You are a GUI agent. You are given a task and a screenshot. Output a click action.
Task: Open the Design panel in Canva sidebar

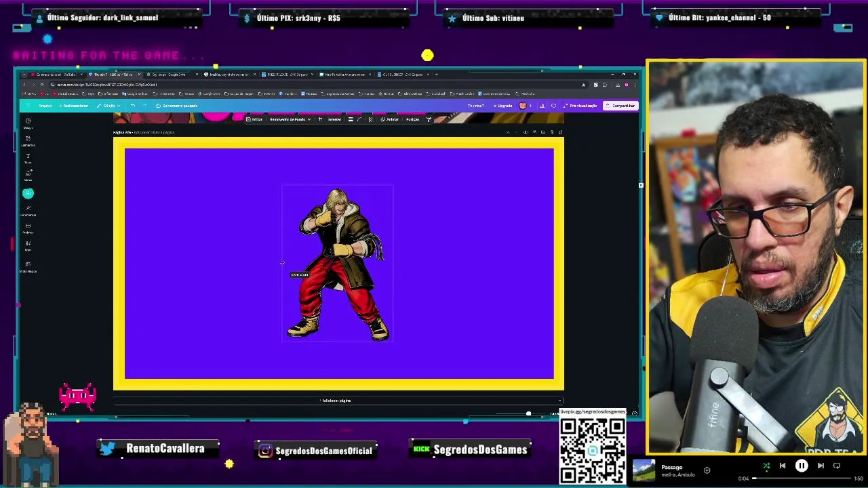[x=28, y=123]
